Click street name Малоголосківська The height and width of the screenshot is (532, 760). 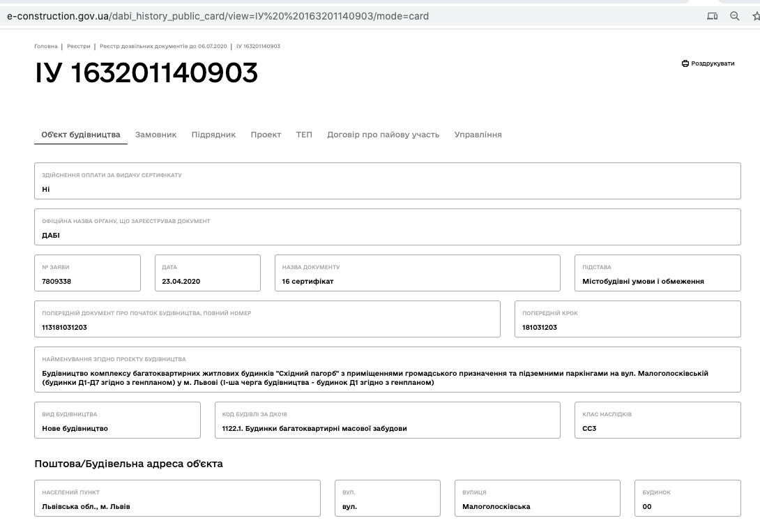(x=496, y=507)
